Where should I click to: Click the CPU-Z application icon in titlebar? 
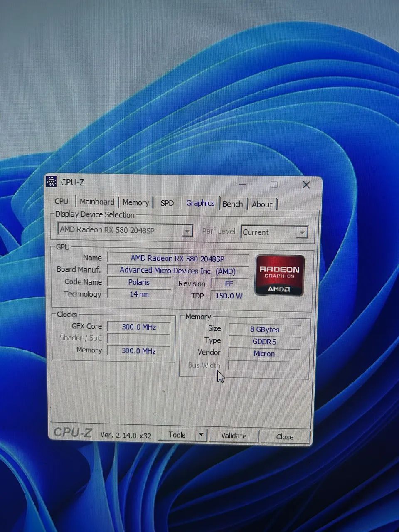click(52, 182)
